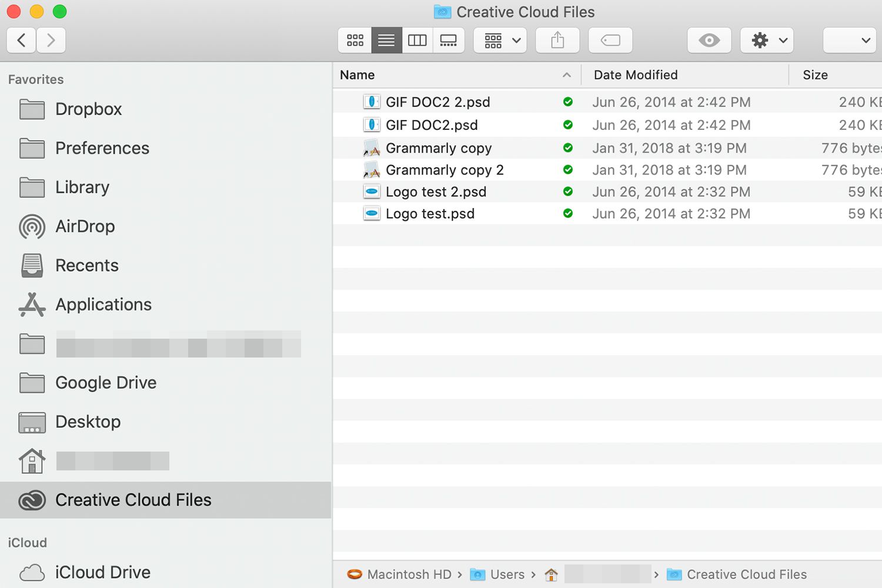The image size is (882, 588).
Task: Switch to list view
Action: click(x=386, y=40)
